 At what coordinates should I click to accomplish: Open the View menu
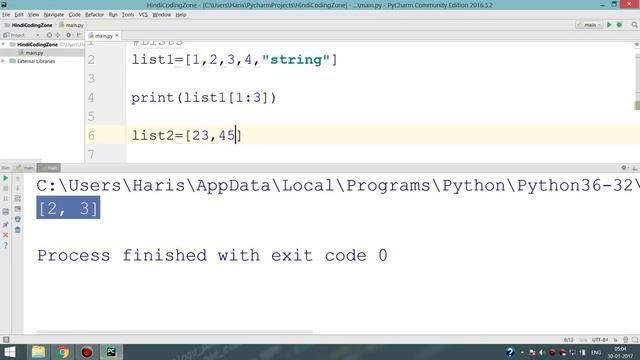click(x=33, y=15)
